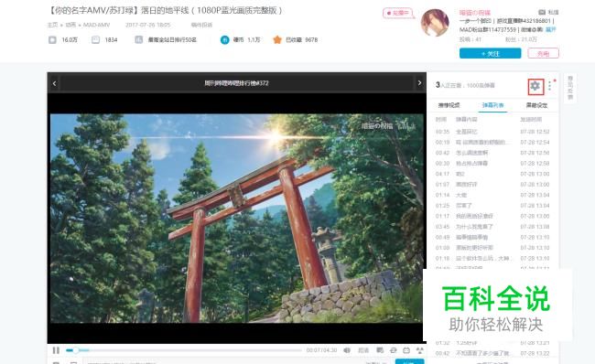Viewport: 595px width, 364px height.
Task: Go to previous video in ranking playlist
Action: [54, 83]
